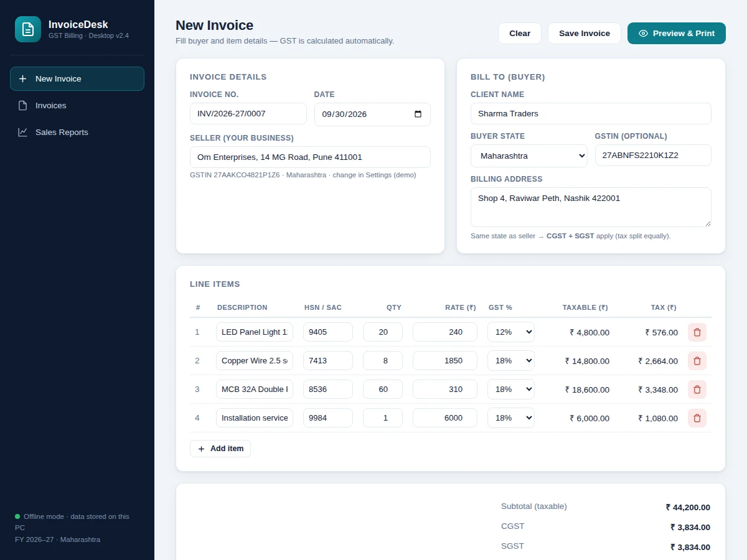
Task: Open GST % dropdown for Installation service
Action: [511, 418]
